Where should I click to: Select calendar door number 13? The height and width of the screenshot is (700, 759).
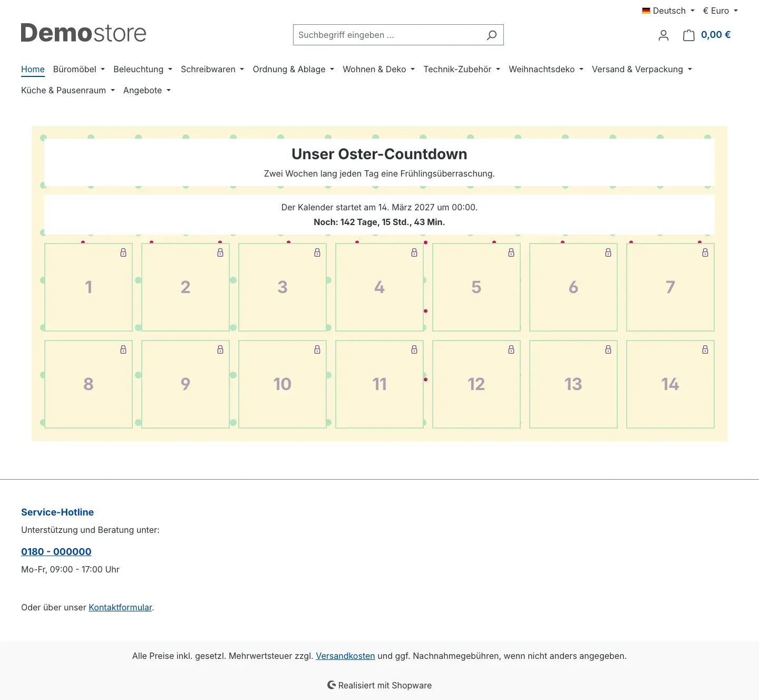point(573,384)
